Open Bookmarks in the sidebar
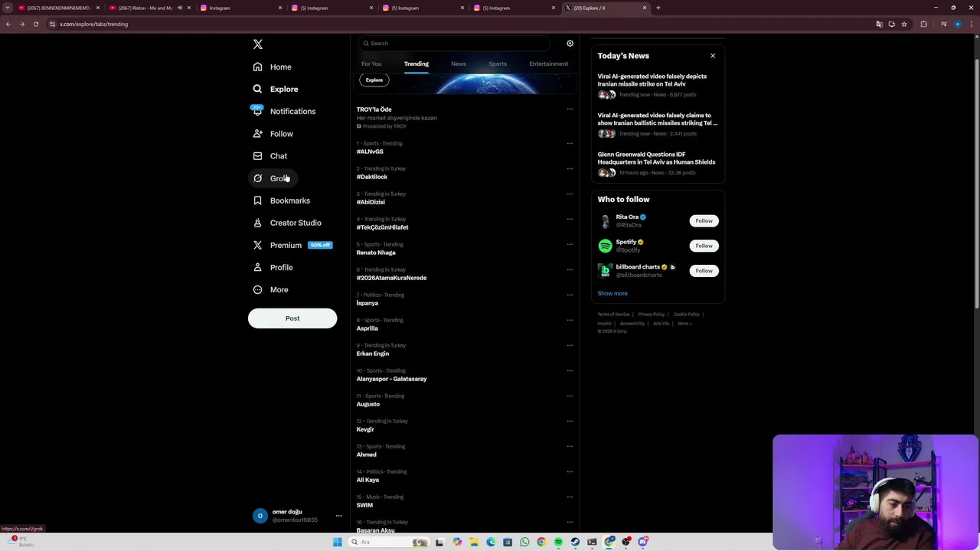This screenshot has width=980, height=551. click(283, 201)
